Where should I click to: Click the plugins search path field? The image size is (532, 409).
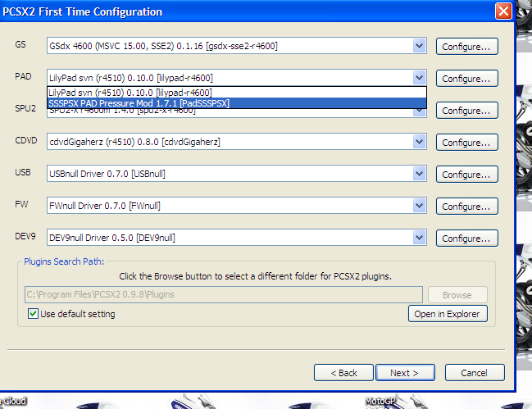[224, 294]
